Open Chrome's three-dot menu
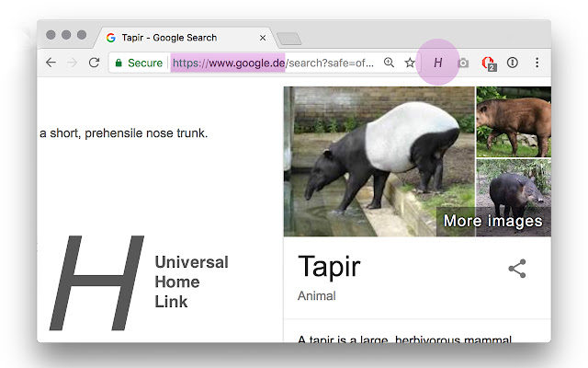 point(537,63)
